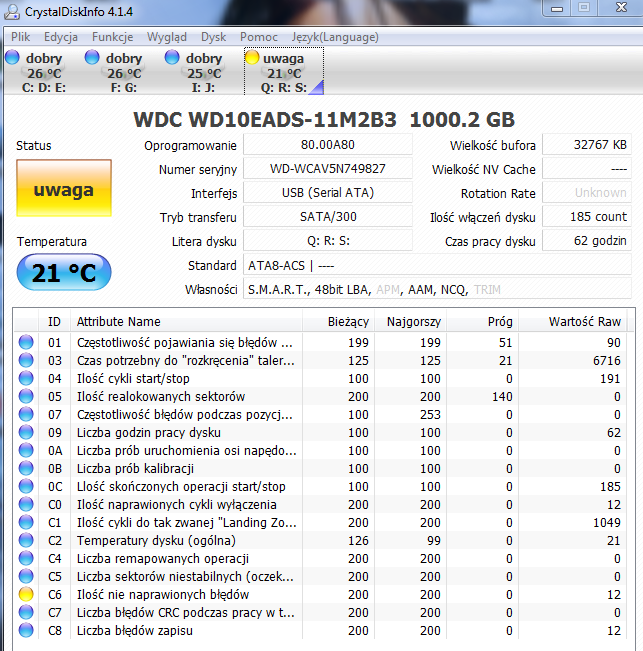Click the 21 °C temperature indicator button

coord(63,272)
